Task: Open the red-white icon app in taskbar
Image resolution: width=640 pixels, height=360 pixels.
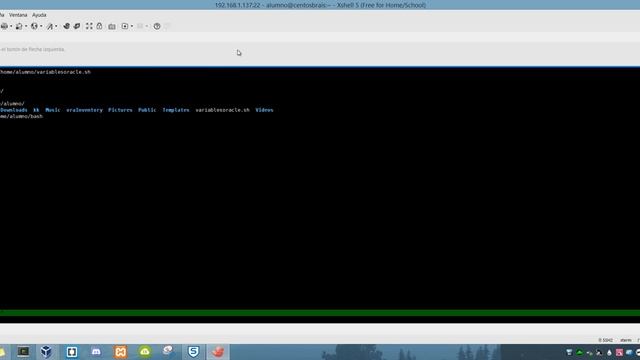Action: (168, 351)
